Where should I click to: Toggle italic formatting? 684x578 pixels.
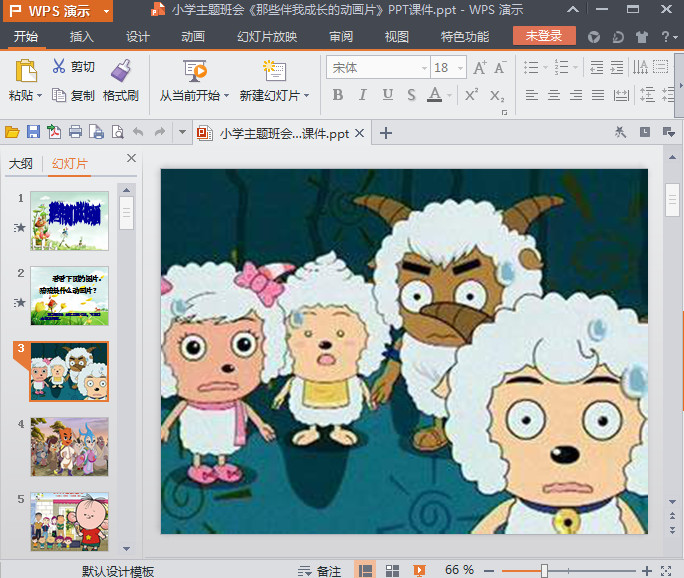(363, 95)
